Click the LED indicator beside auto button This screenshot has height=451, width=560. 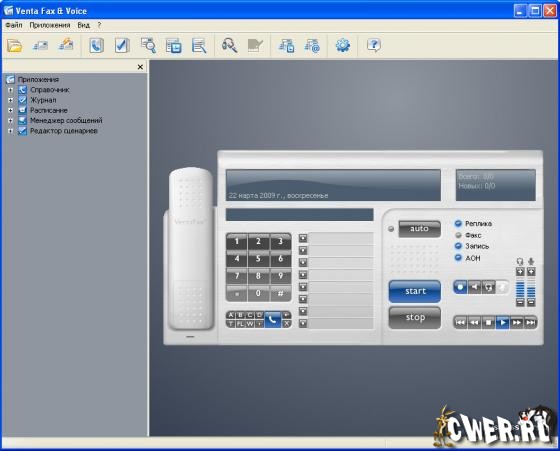click(x=391, y=229)
